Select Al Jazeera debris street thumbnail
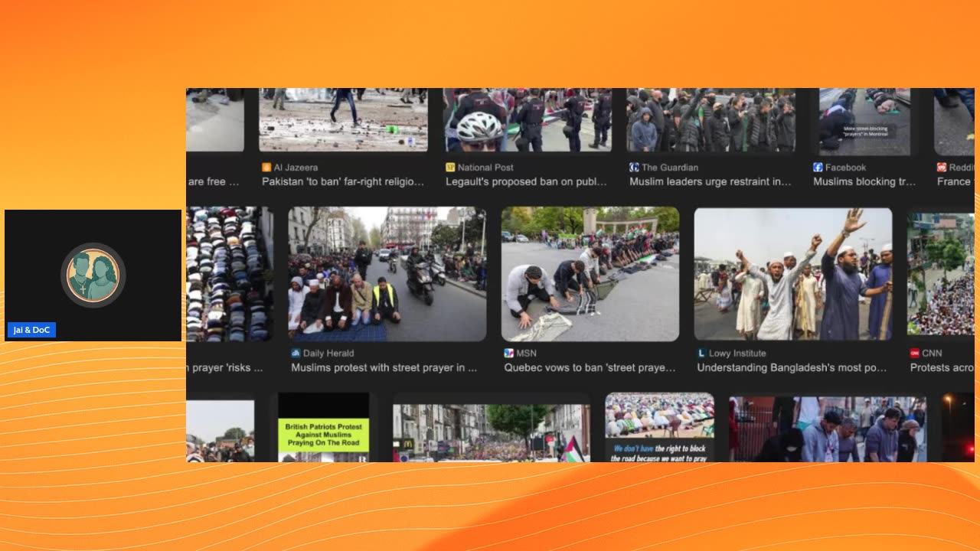The height and width of the screenshot is (551, 980). [x=344, y=119]
